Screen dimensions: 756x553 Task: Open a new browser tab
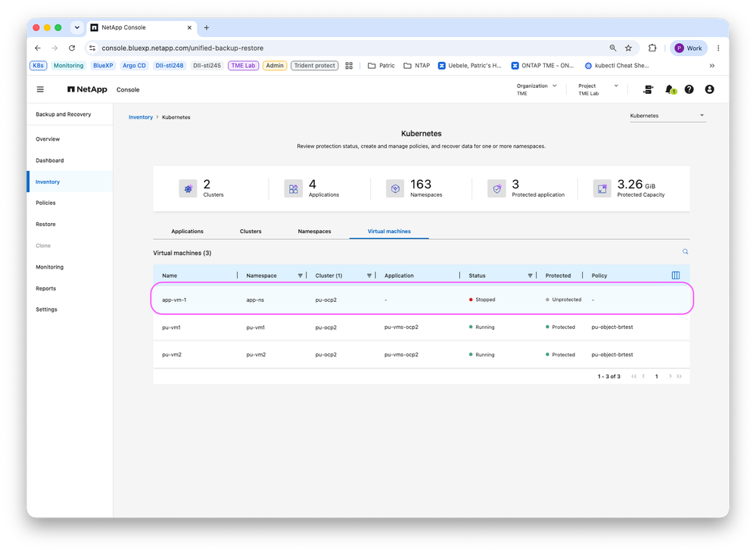point(207,28)
